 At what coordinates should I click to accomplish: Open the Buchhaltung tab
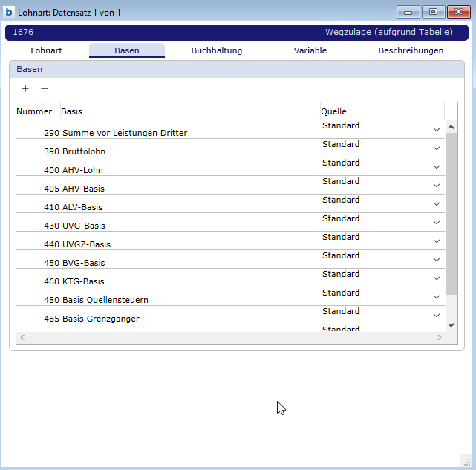coord(216,50)
